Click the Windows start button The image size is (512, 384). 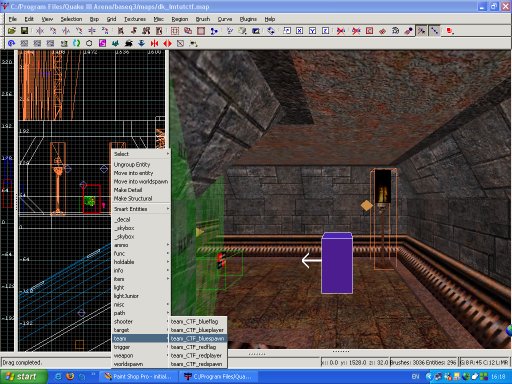click(23, 377)
